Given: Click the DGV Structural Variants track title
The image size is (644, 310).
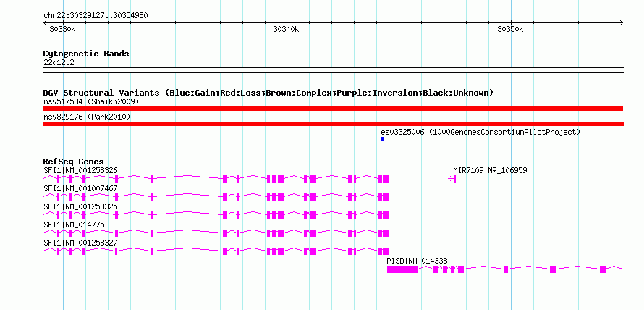Looking at the screenshot, I should (268, 93).
